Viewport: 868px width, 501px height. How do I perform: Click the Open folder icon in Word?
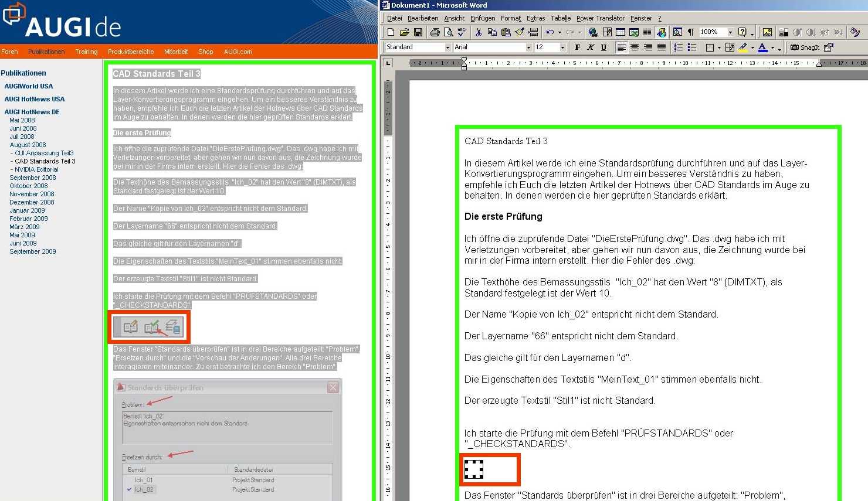[x=404, y=32]
